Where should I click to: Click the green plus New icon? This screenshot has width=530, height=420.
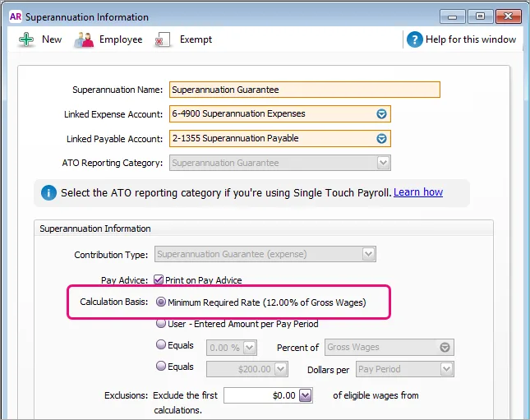(26, 39)
